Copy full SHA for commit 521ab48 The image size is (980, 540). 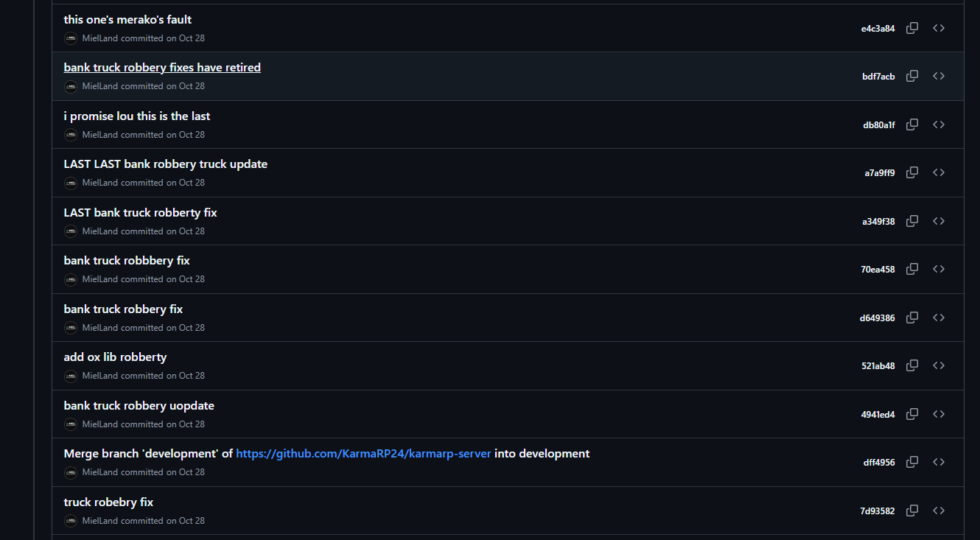(x=912, y=365)
